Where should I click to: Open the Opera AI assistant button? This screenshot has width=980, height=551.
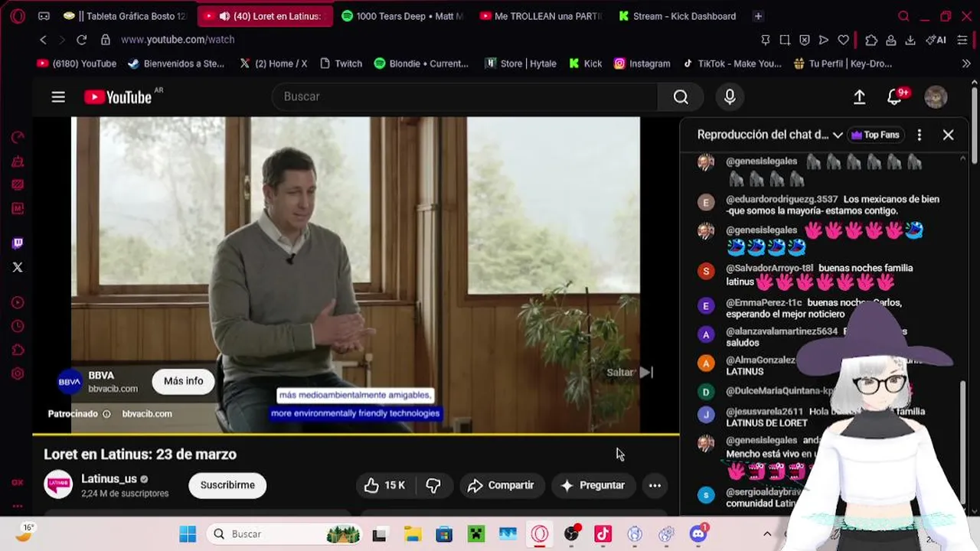(936, 40)
